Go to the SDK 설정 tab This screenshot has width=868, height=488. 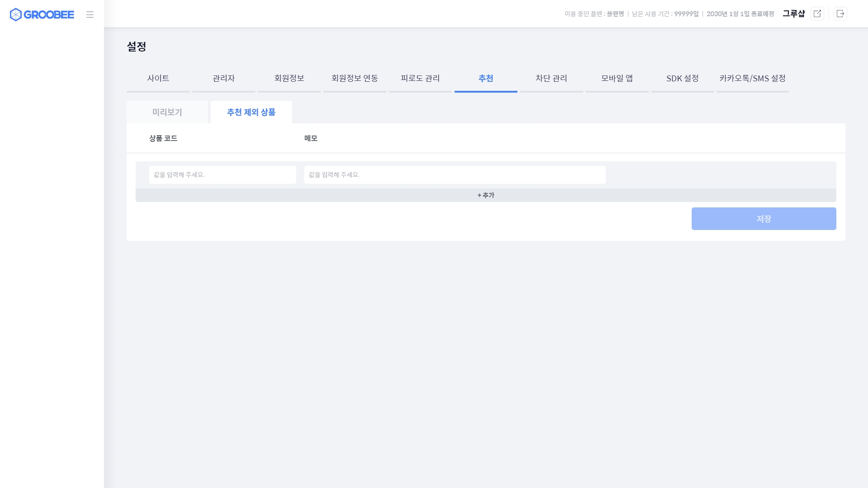pyautogui.click(x=683, y=78)
